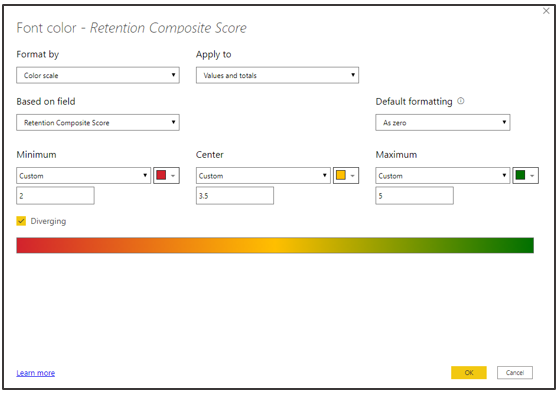Open the Based on field dropdown
The image size is (560, 395).
click(98, 122)
